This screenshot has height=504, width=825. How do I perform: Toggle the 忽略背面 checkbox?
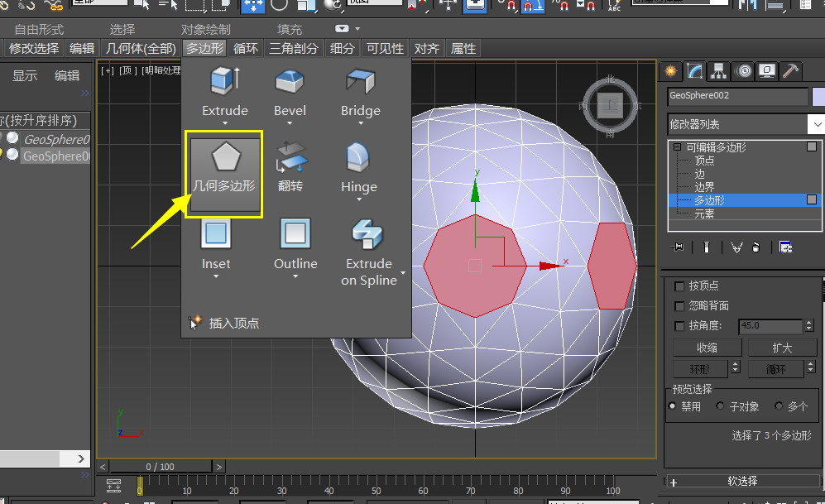coord(680,306)
